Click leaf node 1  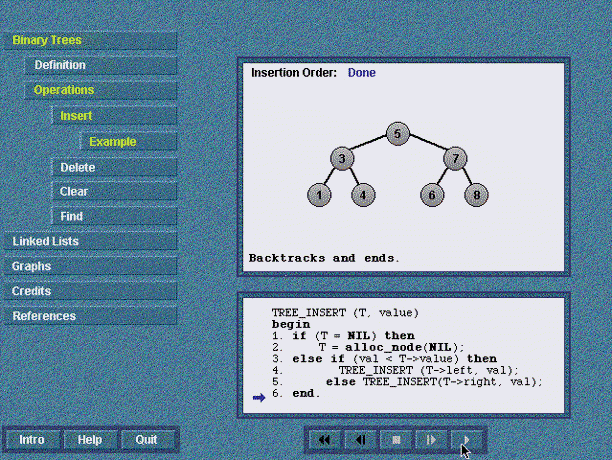tap(319, 195)
